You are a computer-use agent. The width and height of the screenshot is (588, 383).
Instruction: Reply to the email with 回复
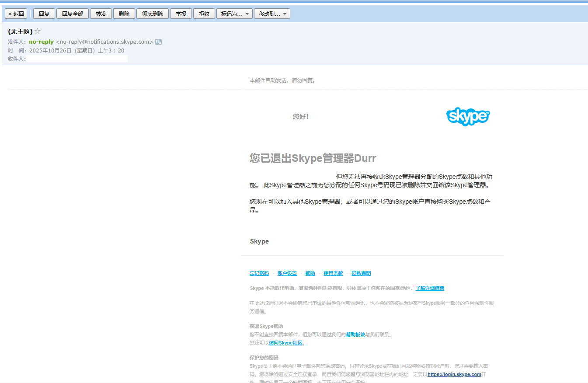tap(44, 13)
